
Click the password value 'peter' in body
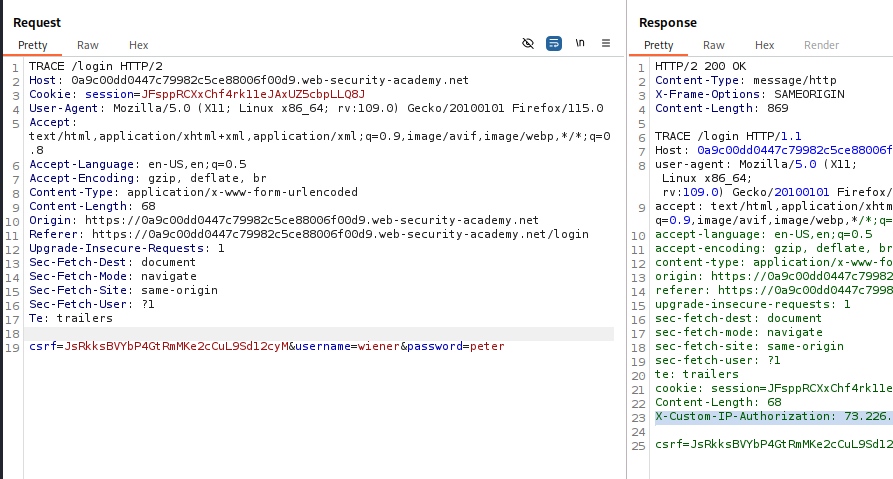pos(487,346)
